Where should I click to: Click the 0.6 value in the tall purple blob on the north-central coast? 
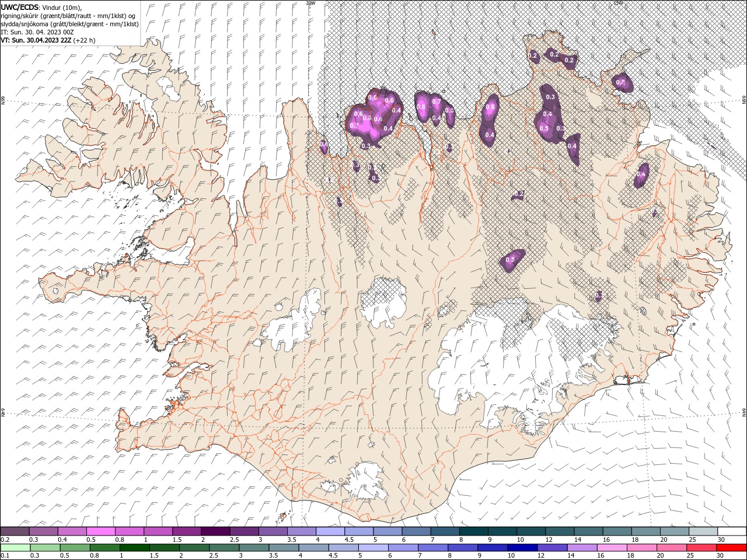point(490,107)
